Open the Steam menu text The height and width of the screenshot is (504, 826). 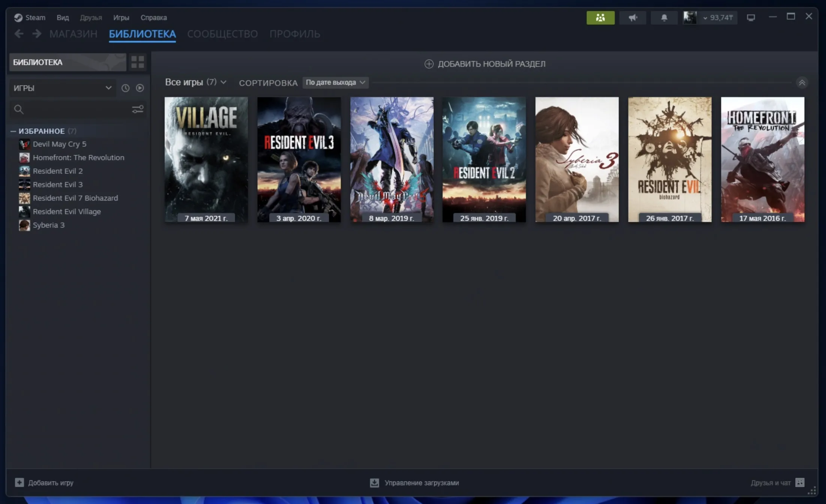pyautogui.click(x=35, y=18)
